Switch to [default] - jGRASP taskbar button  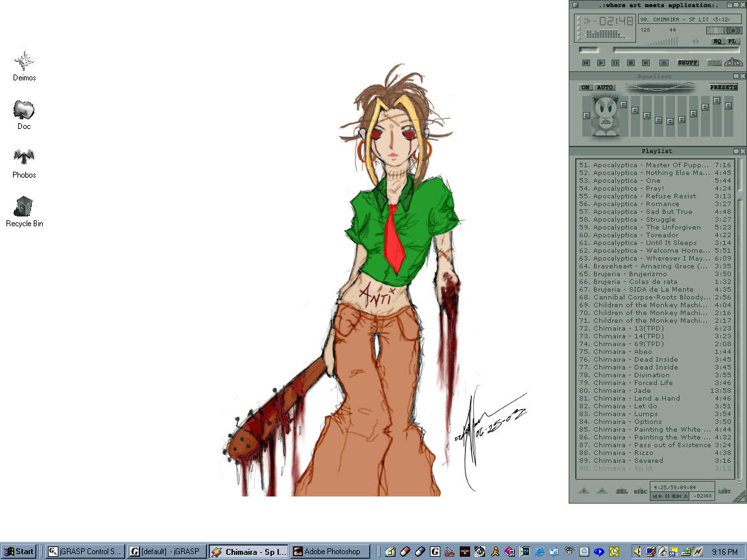(167, 552)
